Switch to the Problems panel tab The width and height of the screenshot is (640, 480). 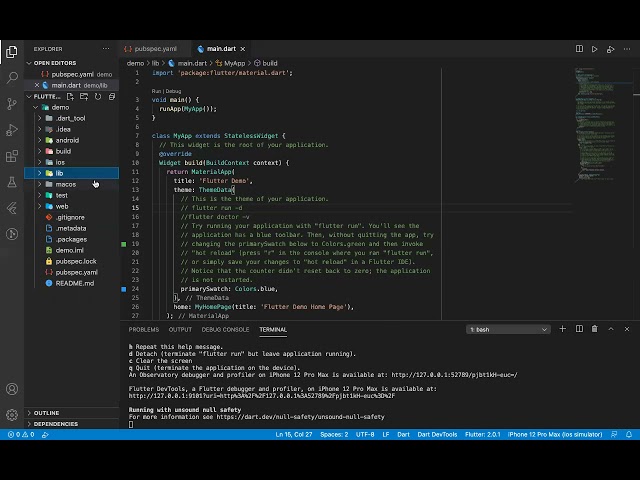tap(143, 329)
